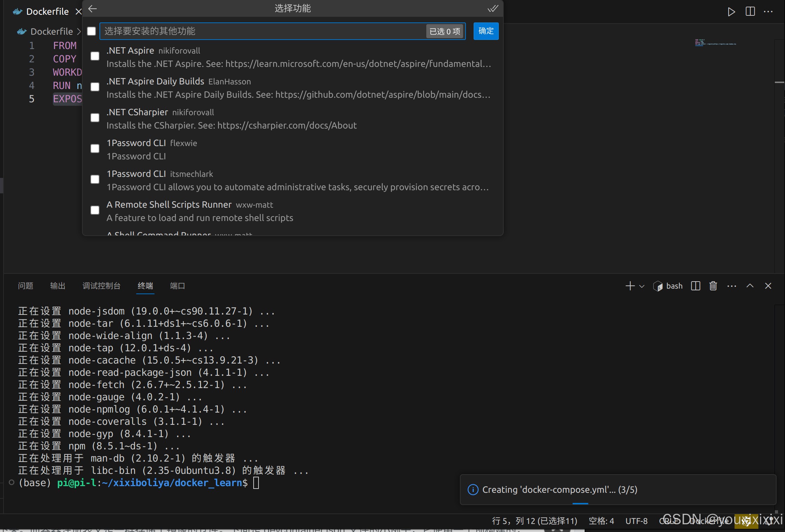Enable the .NET CSharpier feature checkbox
Image resolution: width=785 pixels, height=532 pixels.
(95, 118)
